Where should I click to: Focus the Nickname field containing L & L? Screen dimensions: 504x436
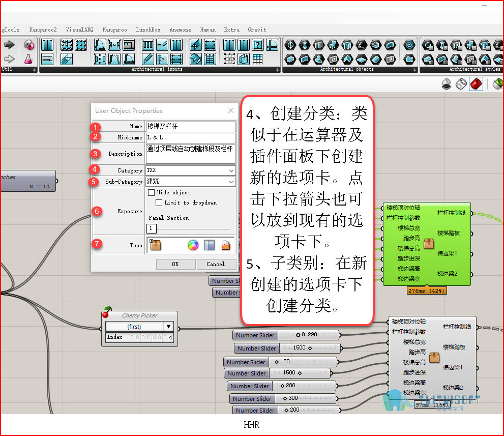click(190, 137)
